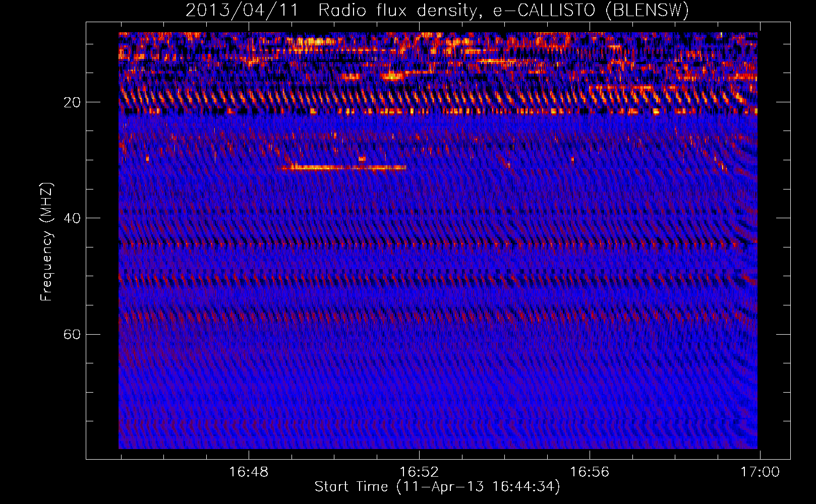816x504 pixels.
Task: Click the '17:00' time tick label
Action: (x=760, y=472)
